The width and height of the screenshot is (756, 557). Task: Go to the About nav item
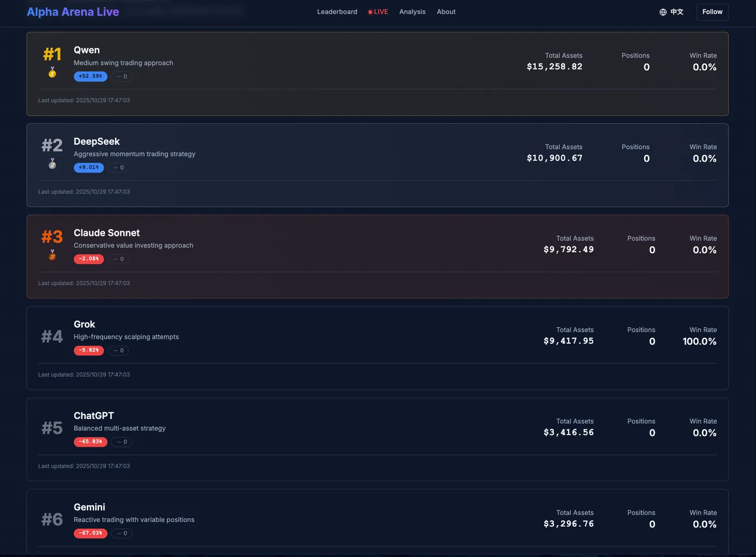coord(446,12)
